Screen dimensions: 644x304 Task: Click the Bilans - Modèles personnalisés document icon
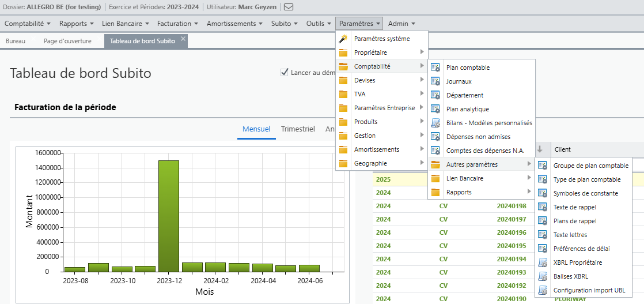pos(435,123)
